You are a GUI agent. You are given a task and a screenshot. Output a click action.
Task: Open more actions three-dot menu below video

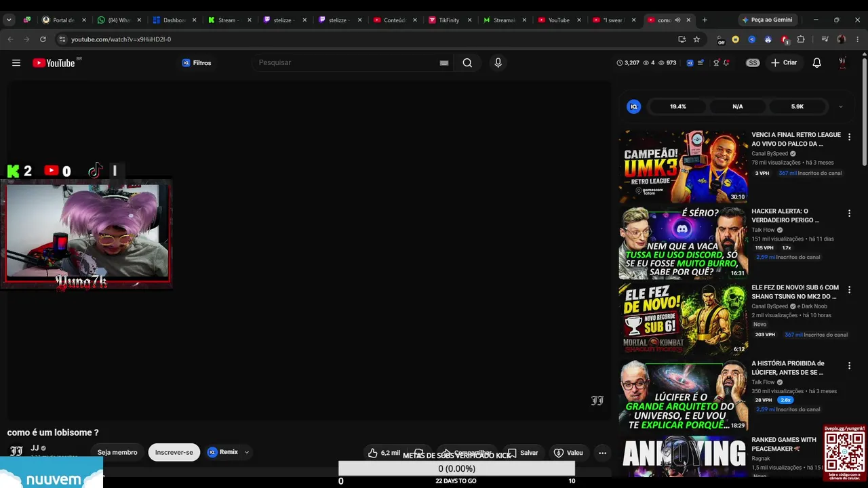click(x=602, y=453)
